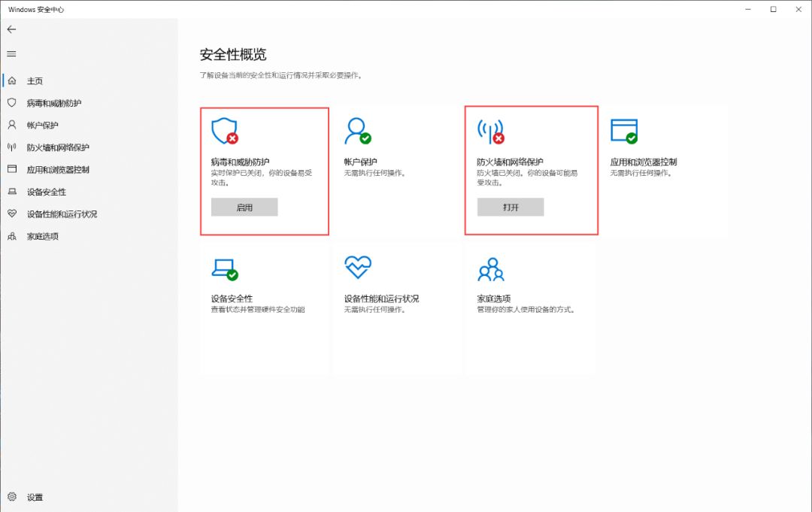The height and width of the screenshot is (512, 812).
Task: Click the 安全性概览 page heading
Action: (x=233, y=54)
